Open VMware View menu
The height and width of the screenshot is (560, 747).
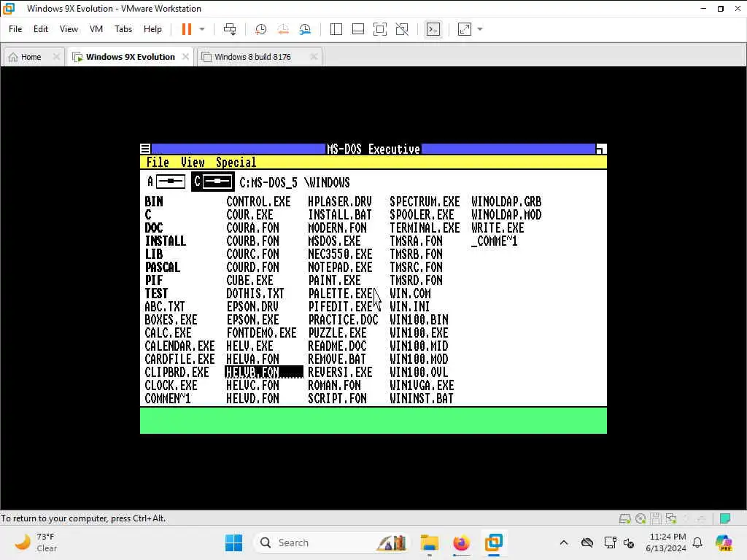69,29
